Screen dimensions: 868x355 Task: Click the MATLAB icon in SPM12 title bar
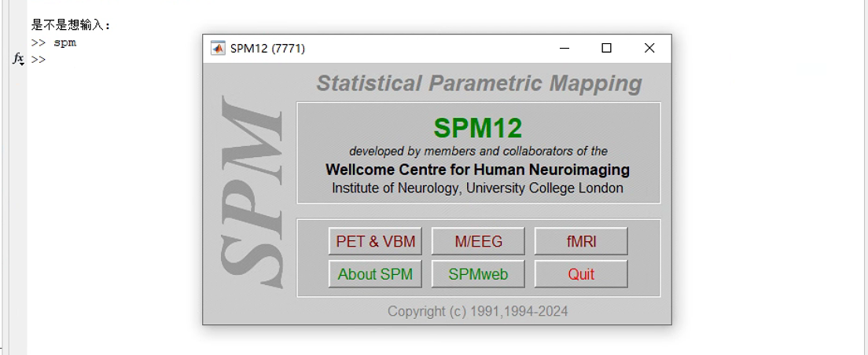pyautogui.click(x=218, y=48)
